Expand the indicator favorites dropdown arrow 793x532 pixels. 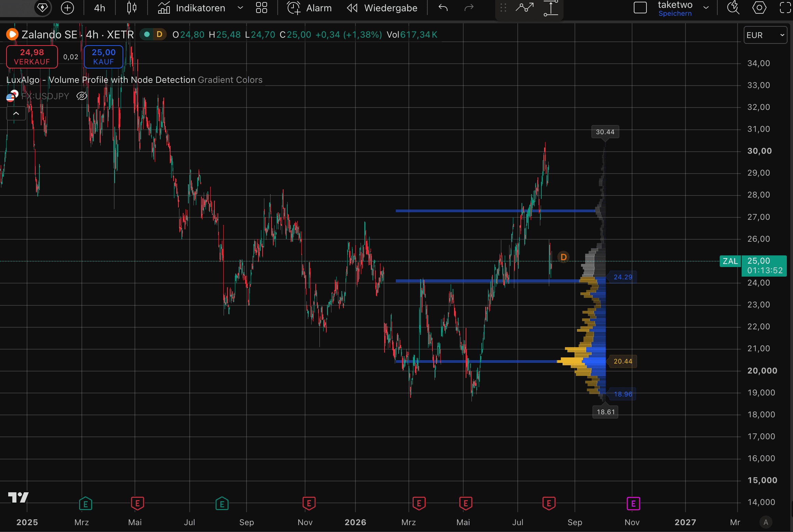240,8
